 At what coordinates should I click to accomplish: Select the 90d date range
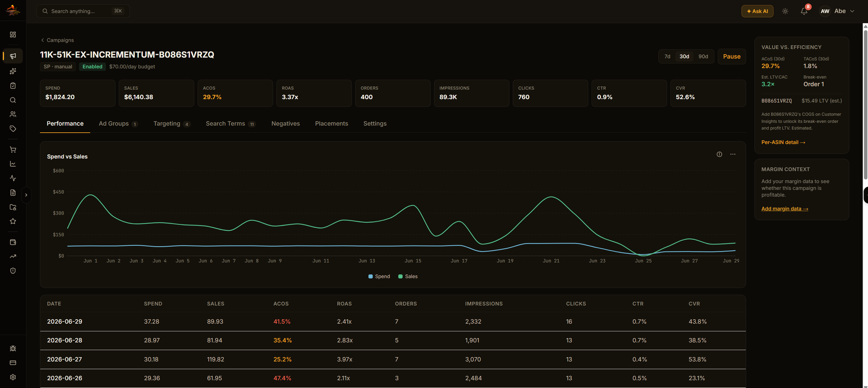703,56
